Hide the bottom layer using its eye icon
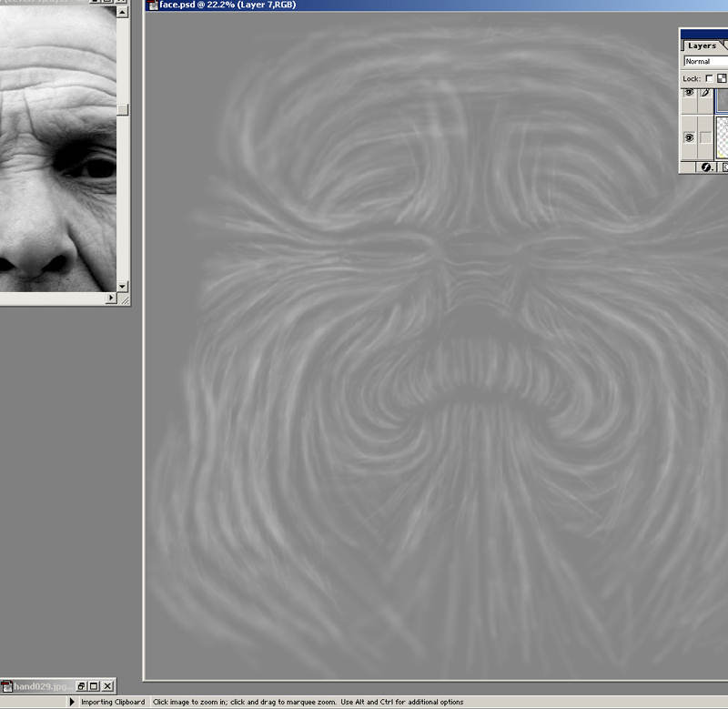This screenshot has height=709, width=728. coord(689,137)
